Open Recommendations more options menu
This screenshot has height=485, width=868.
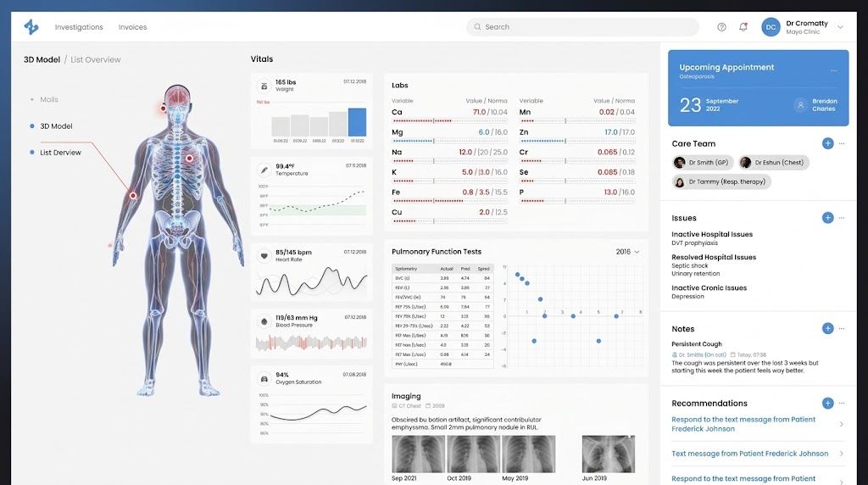pyautogui.click(x=842, y=403)
